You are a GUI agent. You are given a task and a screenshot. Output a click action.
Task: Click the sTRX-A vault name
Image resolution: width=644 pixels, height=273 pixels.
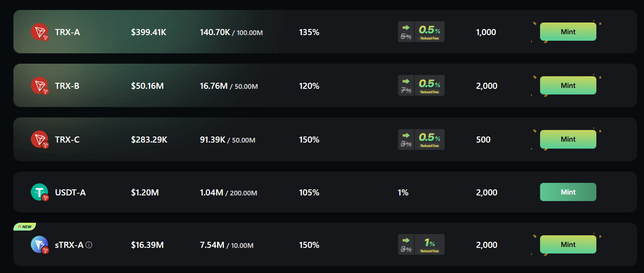pyautogui.click(x=69, y=245)
